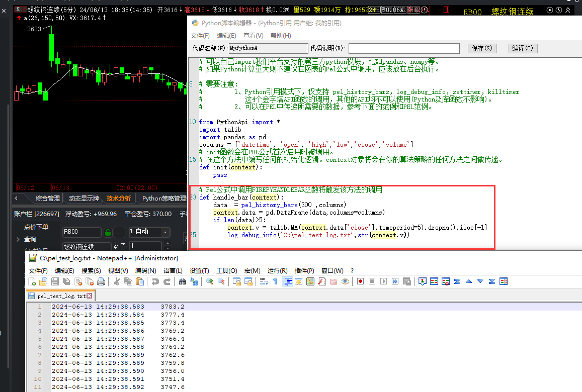The height and width of the screenshot is (392, 582).
Task: Open the Python策略管理 tab
Action: [x=164, y=199]
